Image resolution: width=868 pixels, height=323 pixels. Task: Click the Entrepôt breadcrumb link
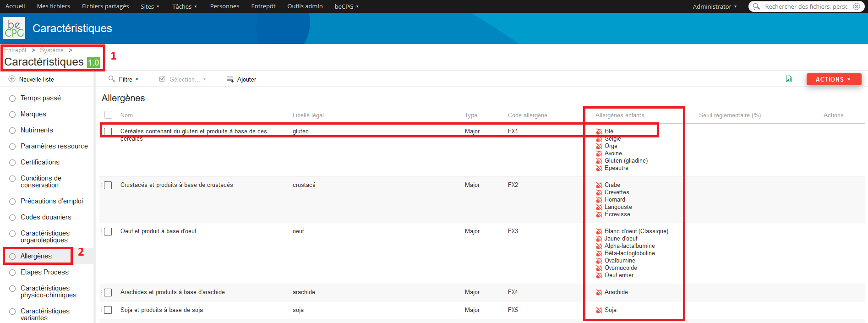pyautogui.click(x=16, y=50)
